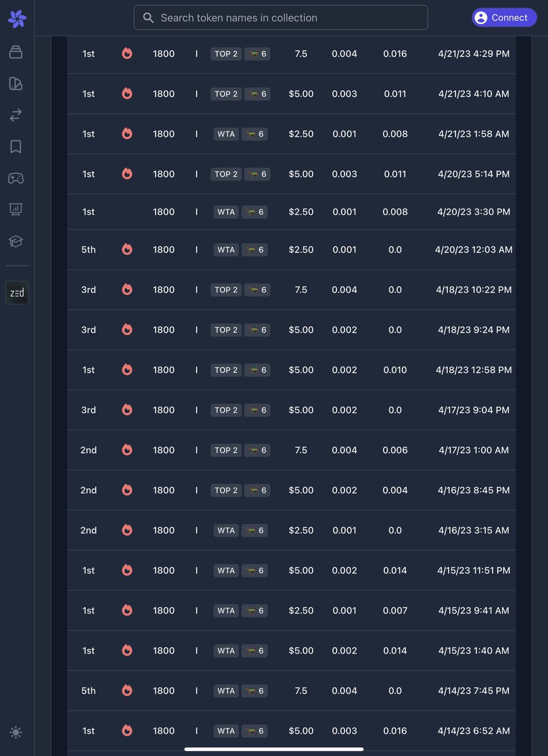
Task: Click flame icon in 4/20/23 12:03 AM row
Action: [127, 249]
